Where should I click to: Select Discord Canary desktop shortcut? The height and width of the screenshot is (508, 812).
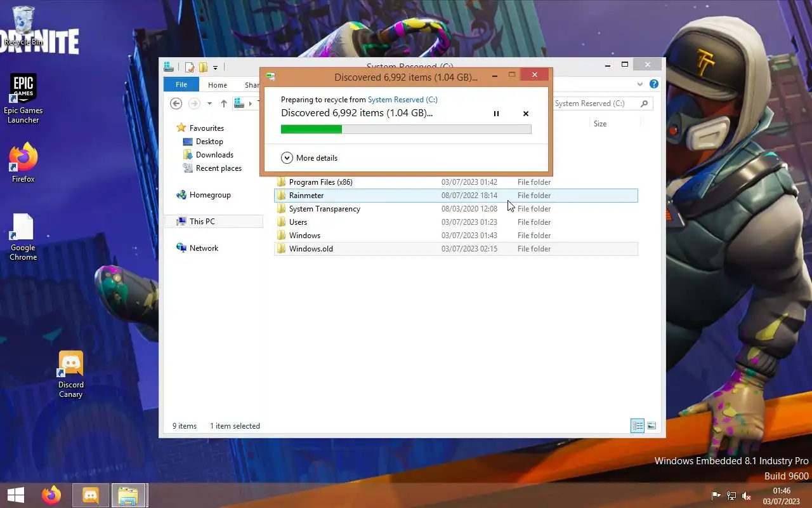71,375
